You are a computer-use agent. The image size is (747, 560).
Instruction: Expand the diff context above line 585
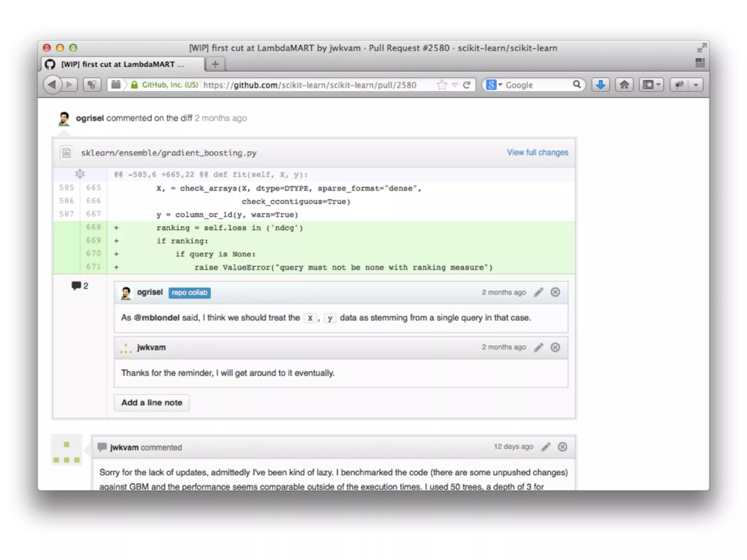pyautogui.click(x=80, y=174)
